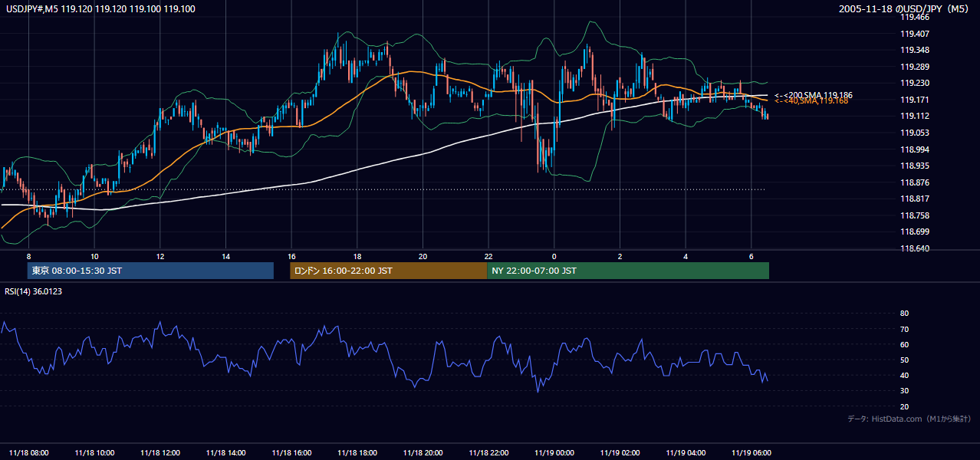Click RSI scale level 80
980x460 pixels.
pyautogui.click(x=904, y=314)
